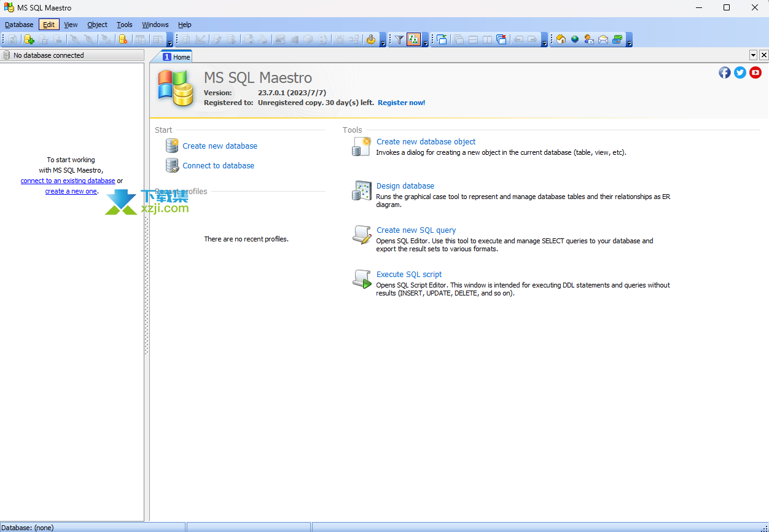769x532 pixels.
Task: Open the Windows menu
Action: (155, 25)
